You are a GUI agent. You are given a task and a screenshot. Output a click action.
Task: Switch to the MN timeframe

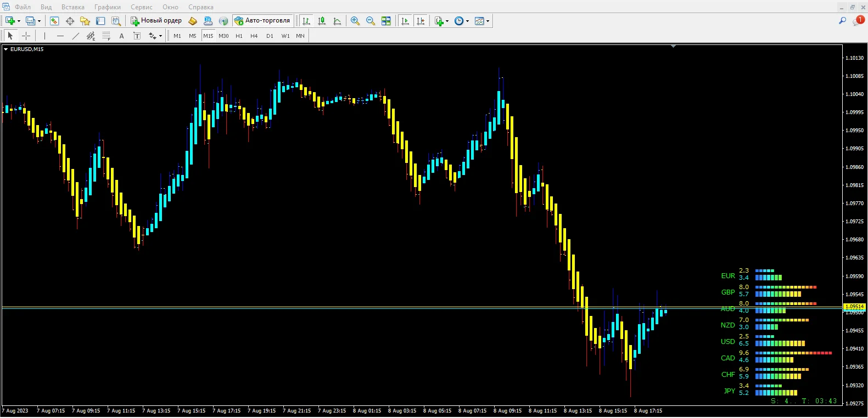tap(300, 36)
